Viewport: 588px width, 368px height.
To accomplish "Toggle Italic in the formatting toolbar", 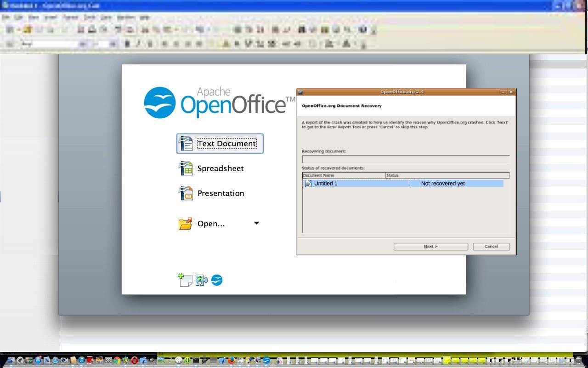I will pyautogui.click(x=138, y=44).
